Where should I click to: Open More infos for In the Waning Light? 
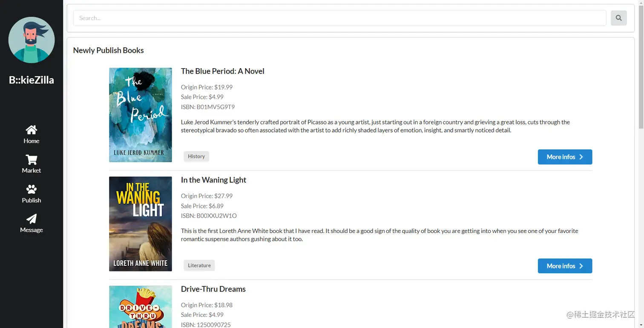click(x=565, y=266)
